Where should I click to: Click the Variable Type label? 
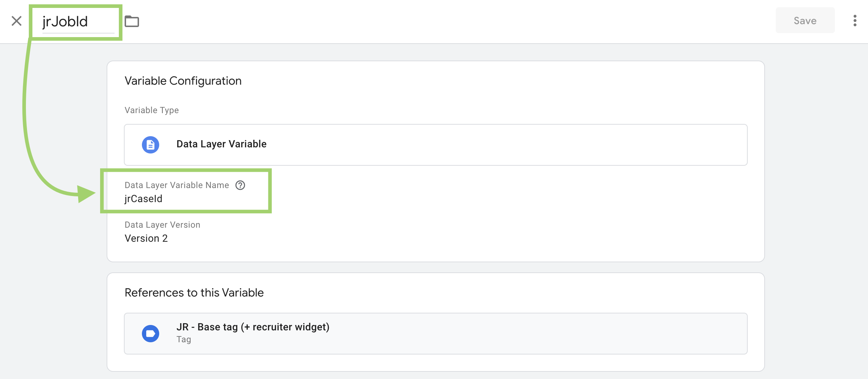pos(151,110)
